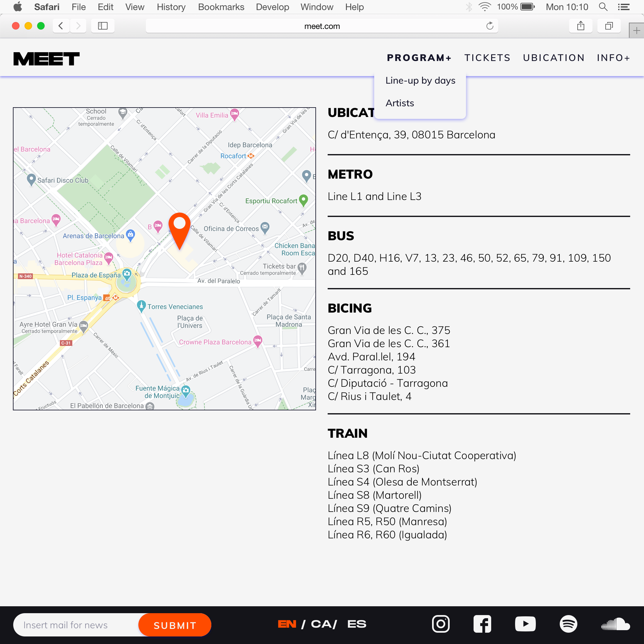
Task: Select Line-up by days submenu entry
Action: point(420,81)
